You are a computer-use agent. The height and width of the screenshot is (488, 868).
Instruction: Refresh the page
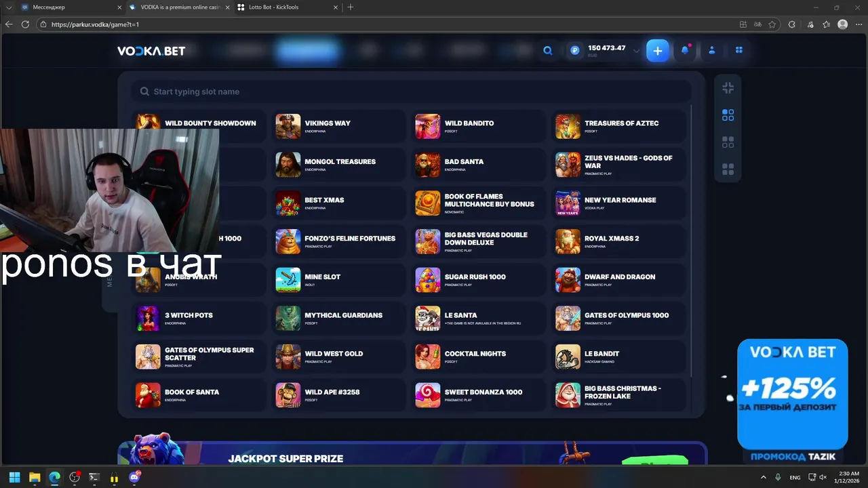point(25,24)
